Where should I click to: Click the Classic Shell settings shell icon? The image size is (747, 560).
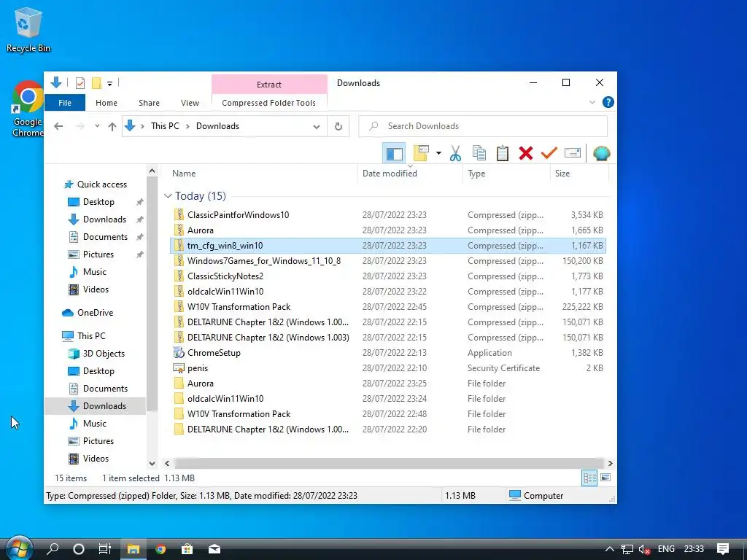pyautogui.click(x=601, y=153)
